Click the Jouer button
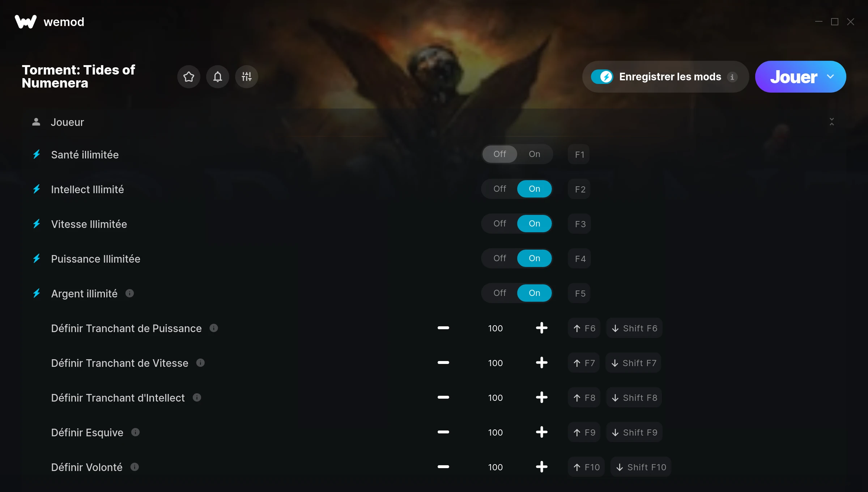 (793, 77)
